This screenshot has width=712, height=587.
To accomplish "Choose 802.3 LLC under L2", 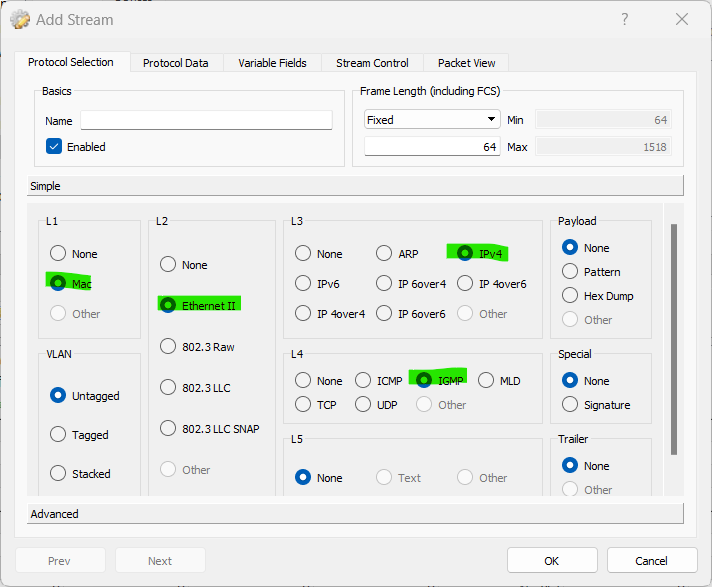I will coord(195,388).
